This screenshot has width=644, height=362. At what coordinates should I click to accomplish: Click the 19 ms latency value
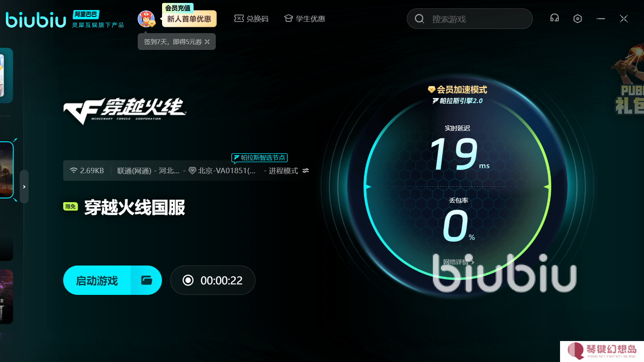point(459,154)
